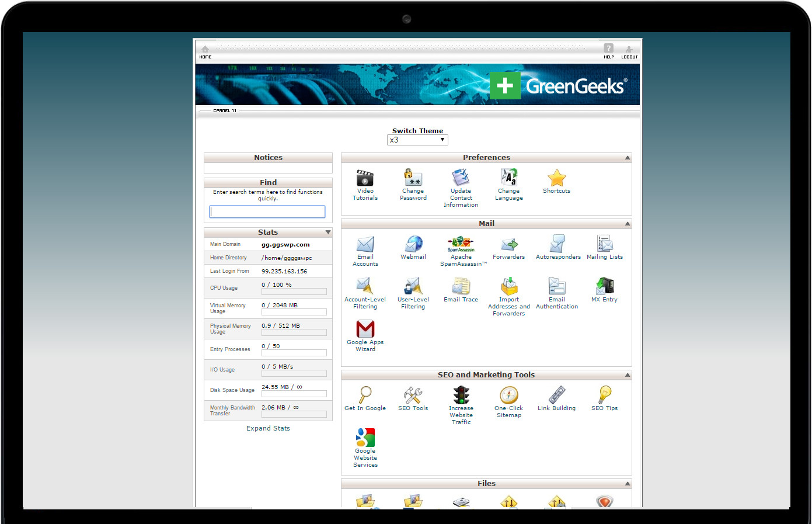Collapse the Preferences panel
The image size is (812, 524).
627,157
